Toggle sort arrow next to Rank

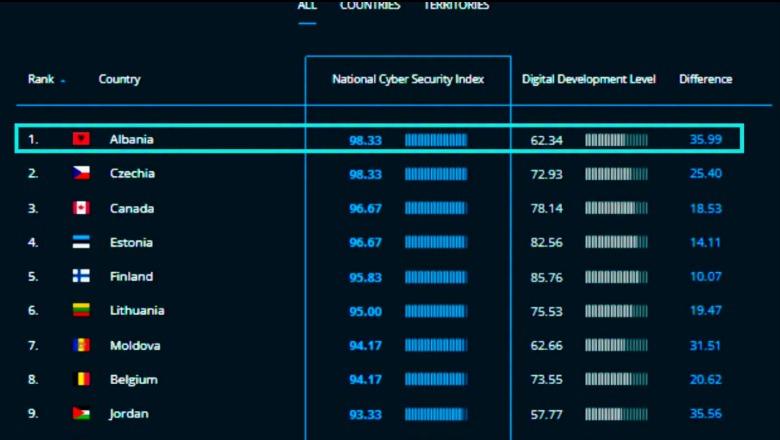pyautogui.click(x=63, y=81)
